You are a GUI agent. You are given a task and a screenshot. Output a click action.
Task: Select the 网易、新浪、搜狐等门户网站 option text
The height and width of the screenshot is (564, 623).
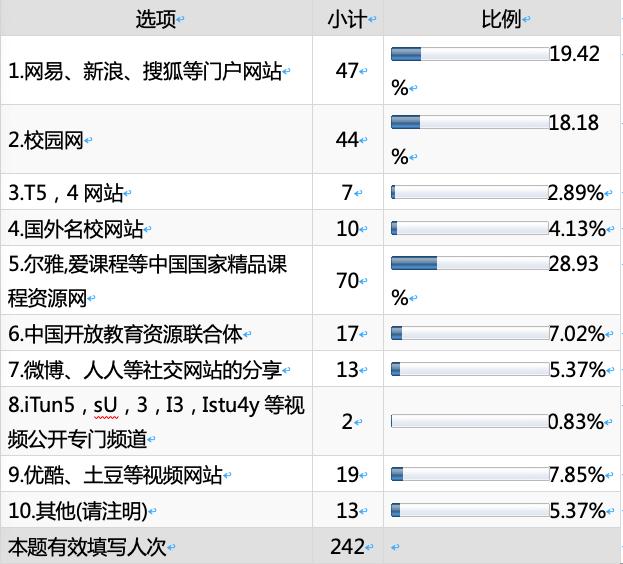[145, 71]
